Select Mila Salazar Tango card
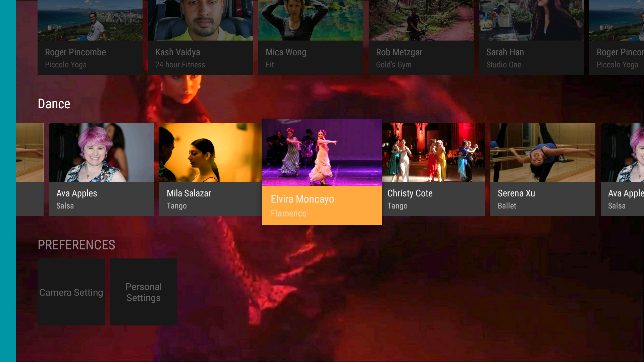The image size is (644, 362). (x=210, y=199)
